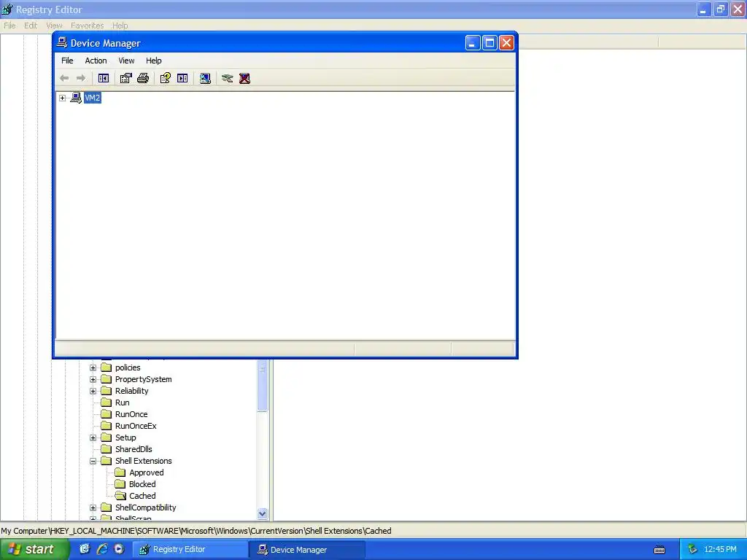Click the Run key folder icon
Image resolution: width=747 pixels, height=560 pixels.
[107, 402]
